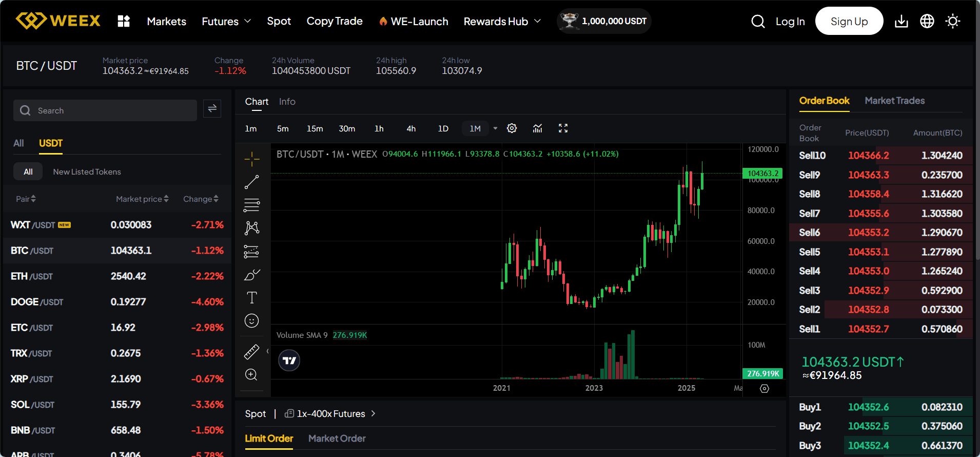The height and width of the screenshot is (457, 980).
Task: Open chart settings gear icon
Action: point(512,128)
